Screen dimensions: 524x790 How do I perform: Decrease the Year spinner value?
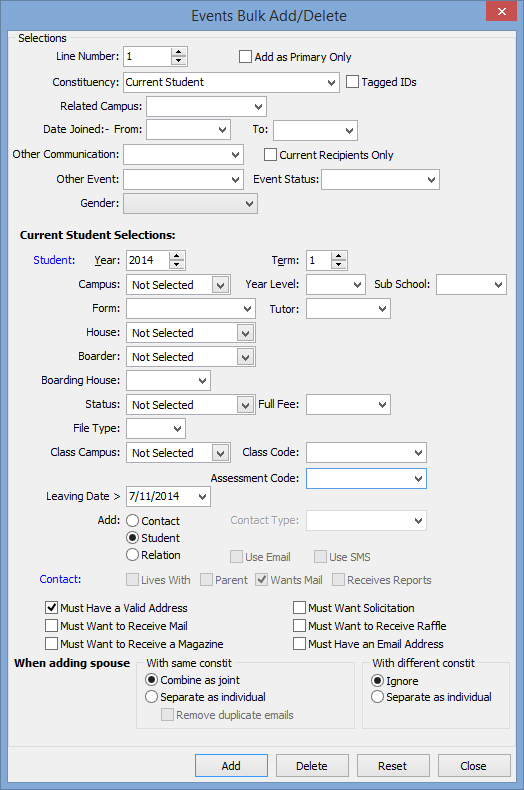point(176,265)
